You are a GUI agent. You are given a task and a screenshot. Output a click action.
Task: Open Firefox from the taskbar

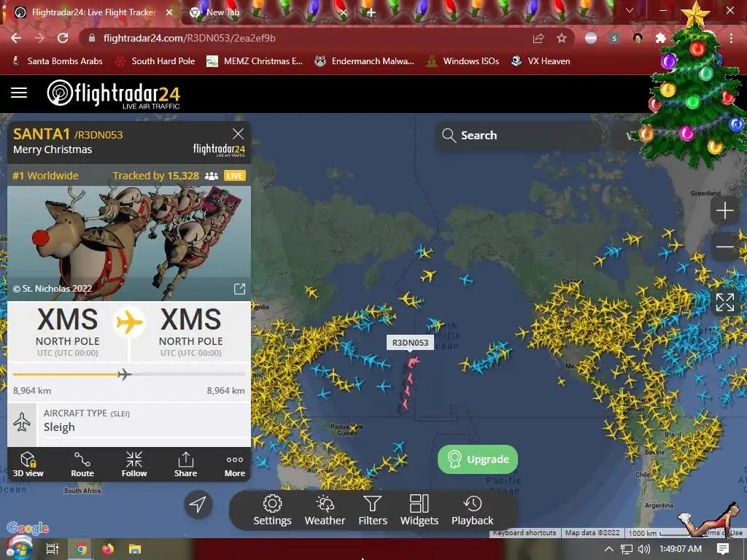(108, 549)
